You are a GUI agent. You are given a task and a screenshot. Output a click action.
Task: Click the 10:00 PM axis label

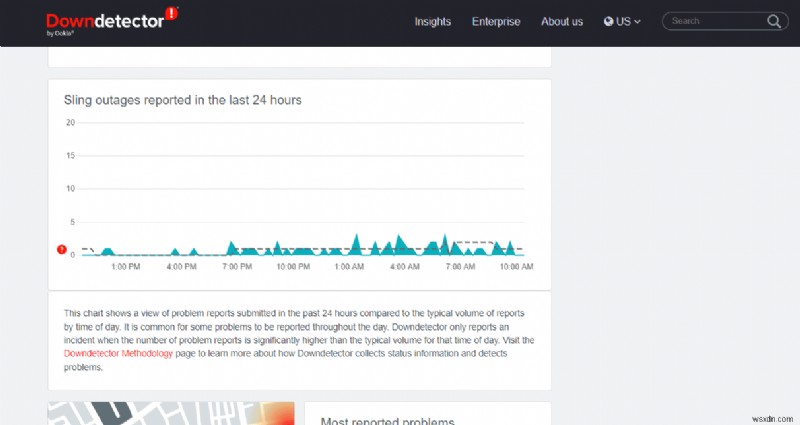[x=293, y=266]
